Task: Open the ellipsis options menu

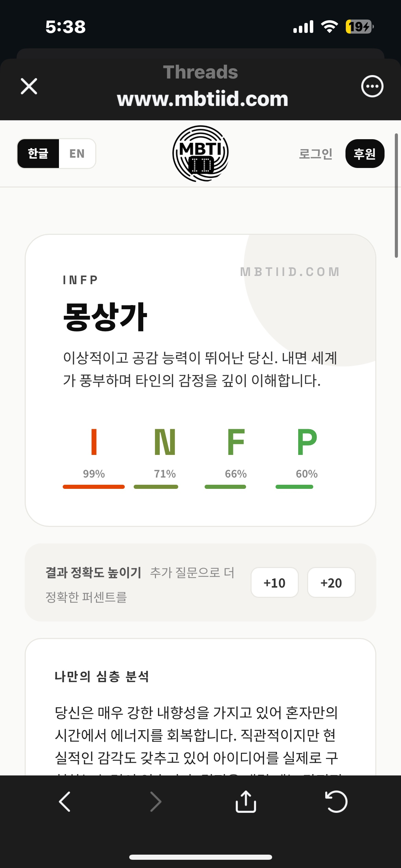Action: point(373,86)
